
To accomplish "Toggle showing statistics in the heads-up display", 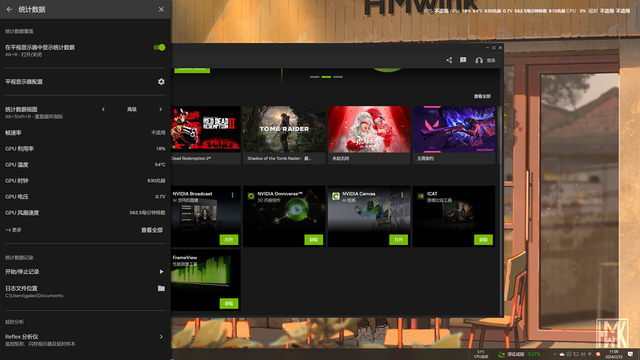I will [x=159, y=47].
